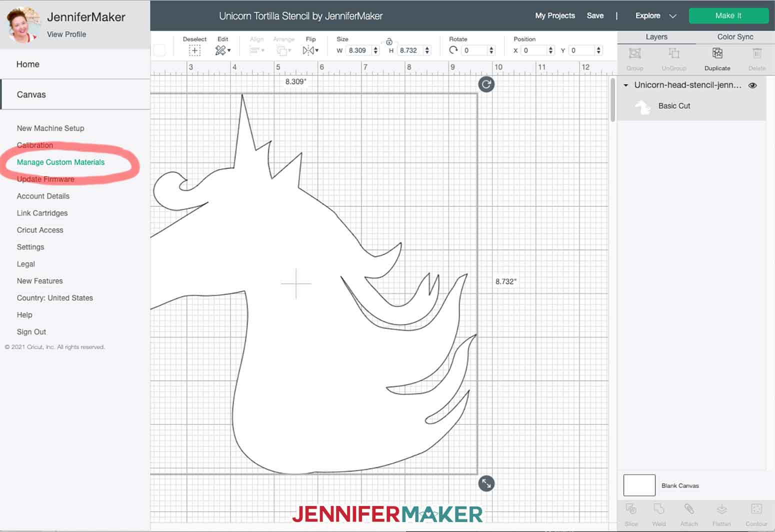The image size is (775, 532).
Task: Open Legal menu item
Action: pos(26,264)
